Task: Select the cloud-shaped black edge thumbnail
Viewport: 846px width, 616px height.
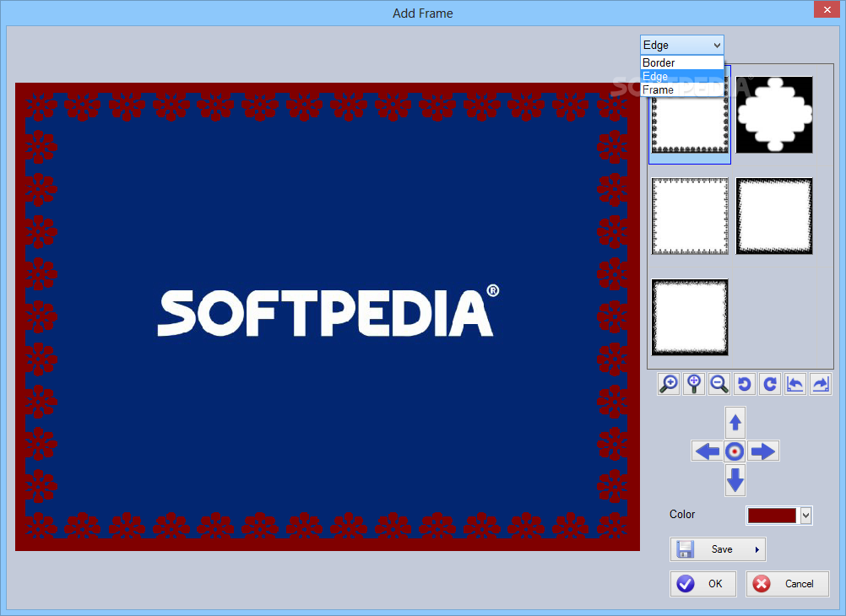Action: 774,115
